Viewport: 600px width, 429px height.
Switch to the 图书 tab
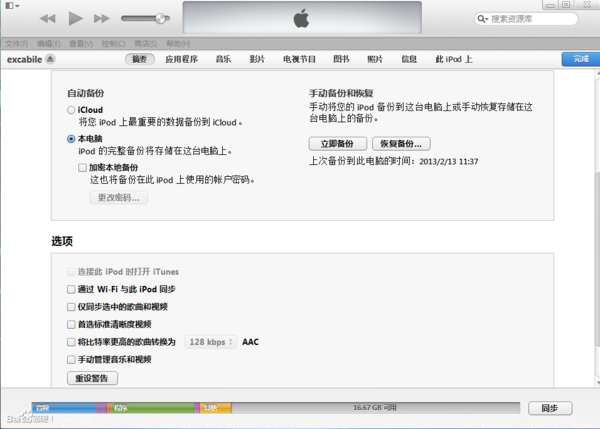click(x=341, y=59)
